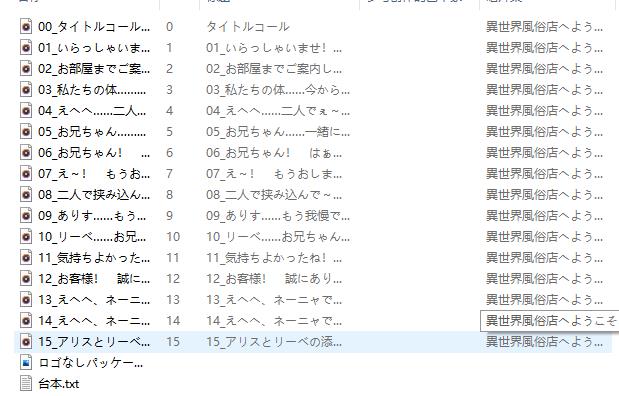
Task: Select file name 04_えへへ……二人
Action: pyautogui.click(x=92, y=111)
